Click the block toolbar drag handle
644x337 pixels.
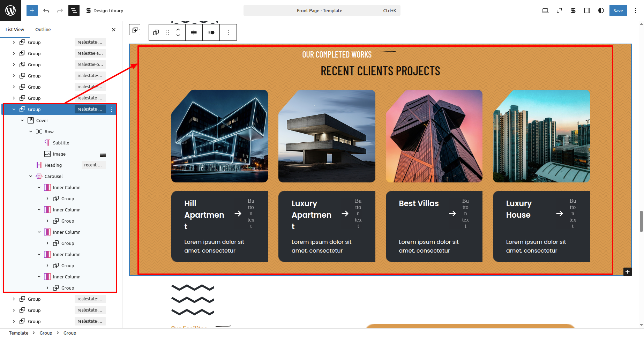167,32
